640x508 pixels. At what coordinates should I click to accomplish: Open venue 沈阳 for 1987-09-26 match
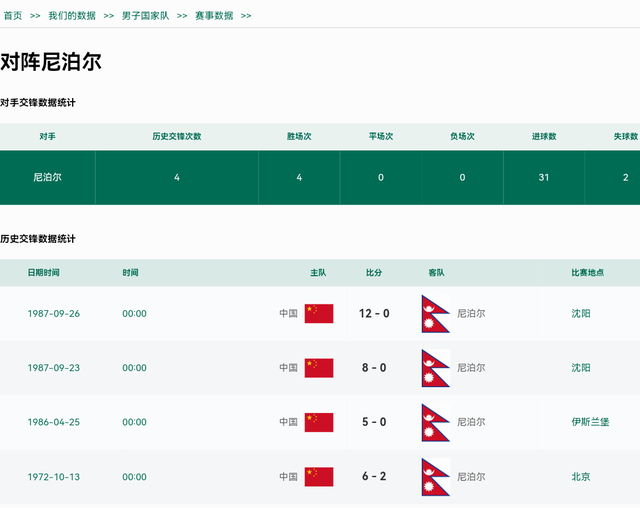pyautogui.click(x=581, y=313)
